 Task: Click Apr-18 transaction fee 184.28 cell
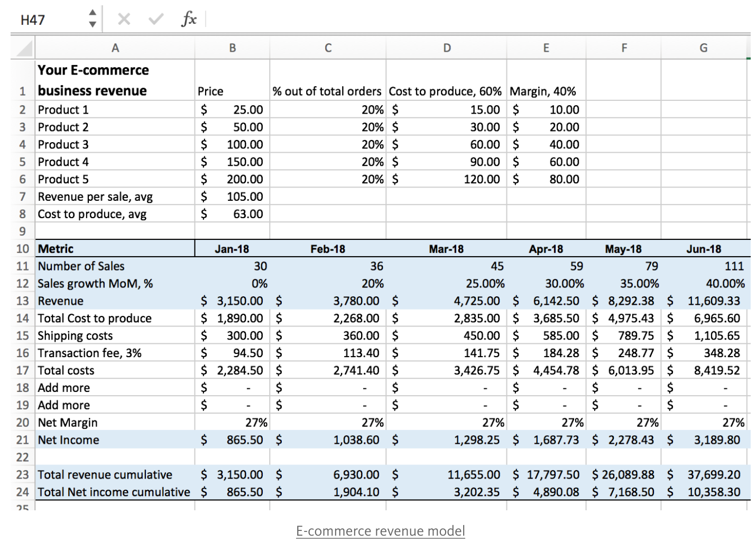pyautogui.click(x=546, y=353)
